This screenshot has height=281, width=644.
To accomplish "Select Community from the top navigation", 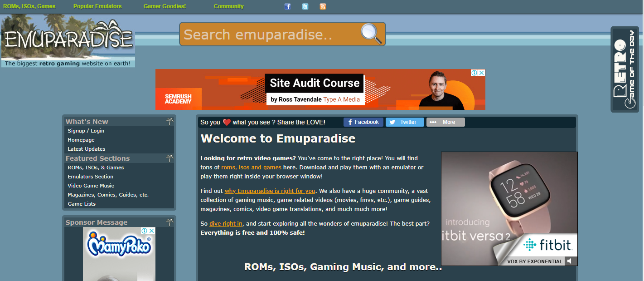I will (x=228, y=6).
